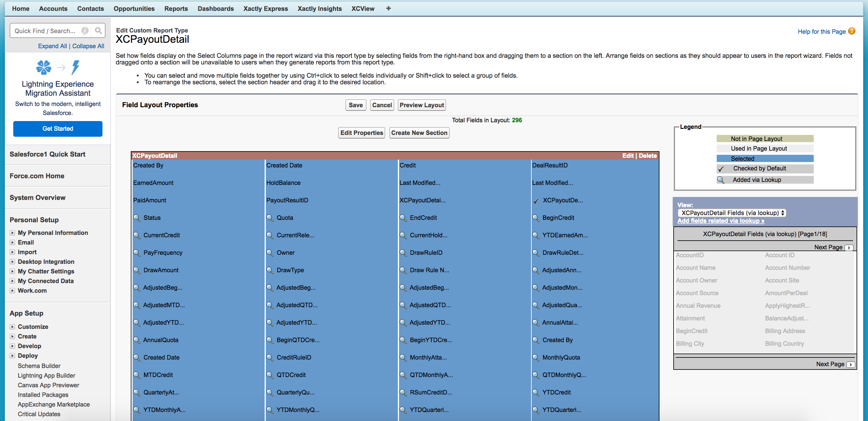This screenshot has width=868, height=421.
Task: Expand the Deploy section under App Setup
Action: 12,356
